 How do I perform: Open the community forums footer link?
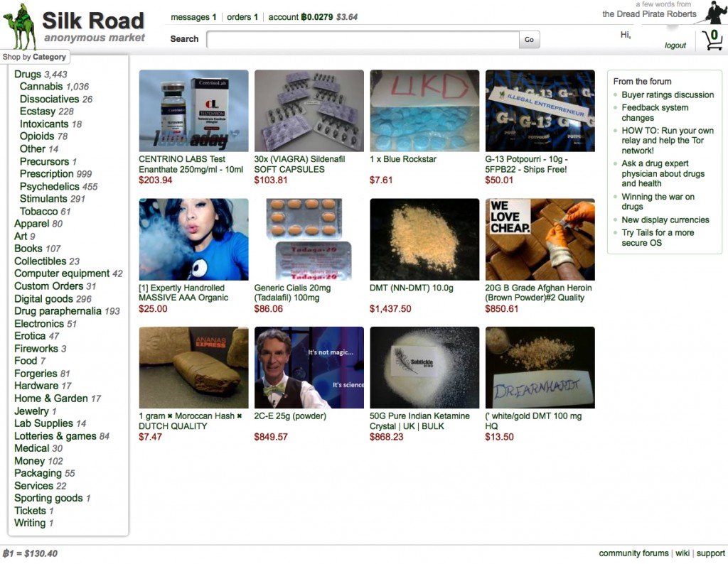[633, 553]
